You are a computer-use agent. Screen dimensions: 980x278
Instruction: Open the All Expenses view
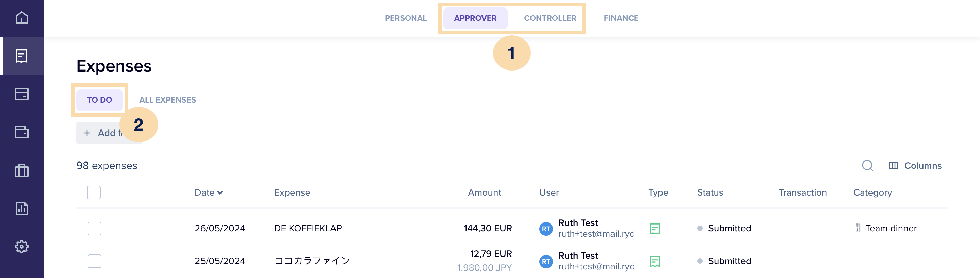click(x=167, y=100)
